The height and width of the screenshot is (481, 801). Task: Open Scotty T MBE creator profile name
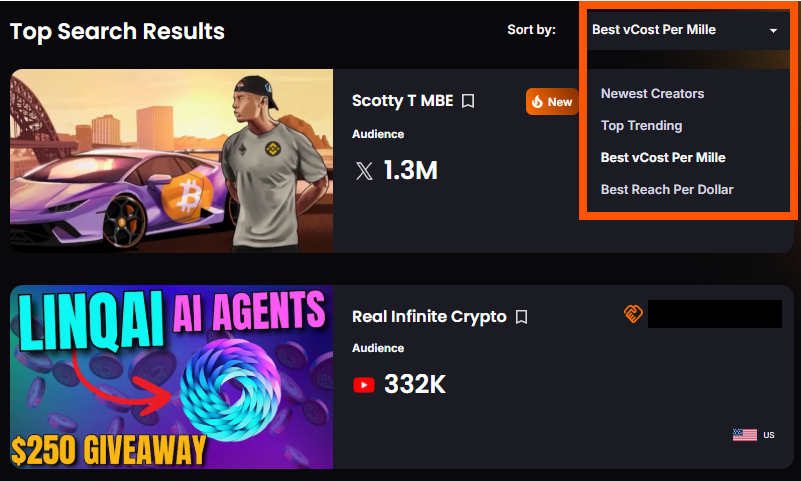403,101
